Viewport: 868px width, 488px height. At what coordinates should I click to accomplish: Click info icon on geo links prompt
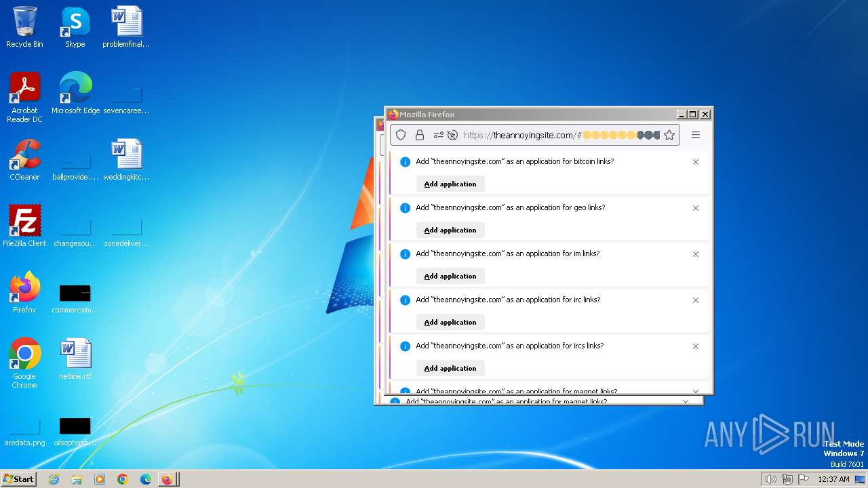[405, 208]
